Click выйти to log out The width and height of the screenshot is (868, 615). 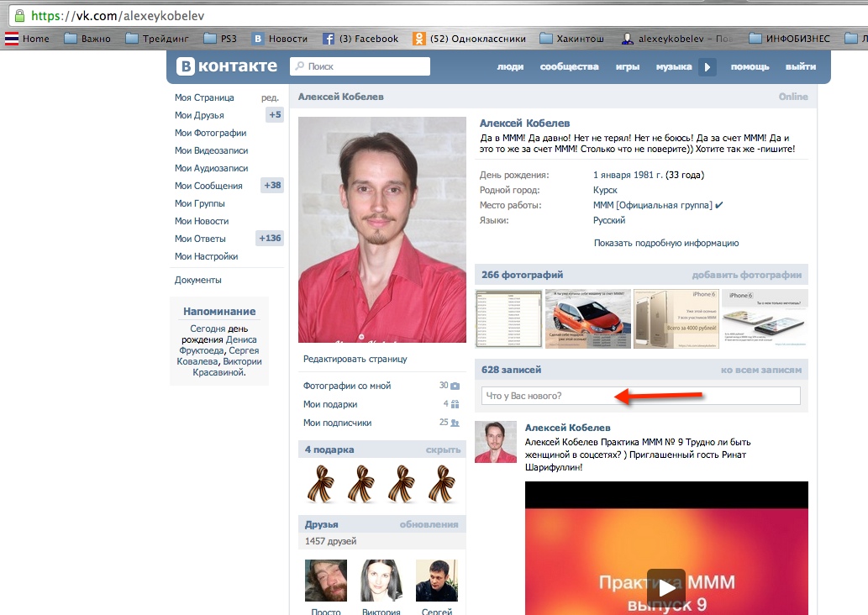coord(801,66)
